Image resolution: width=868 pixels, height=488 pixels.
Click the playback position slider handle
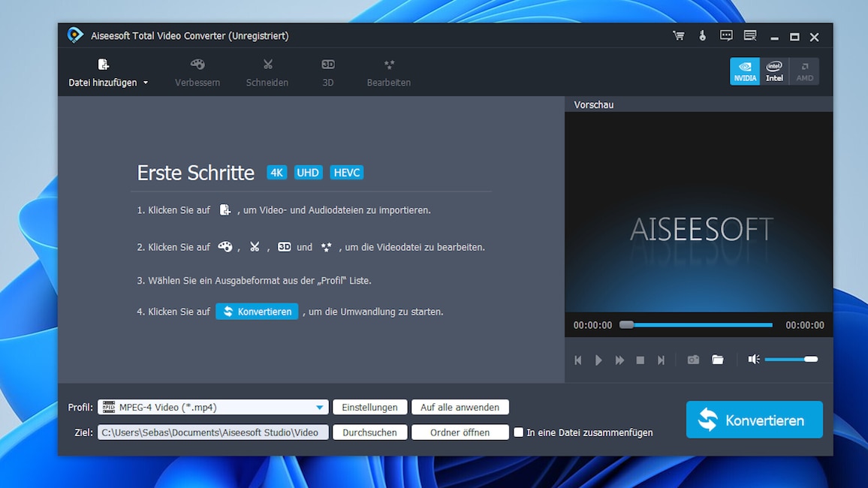click(626, 325)
